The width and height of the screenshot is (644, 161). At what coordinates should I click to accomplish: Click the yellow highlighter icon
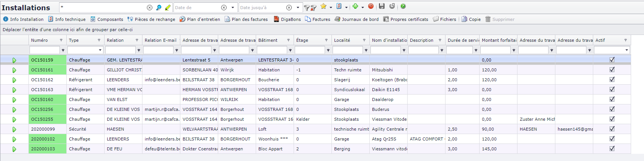[x=168, y=8]
